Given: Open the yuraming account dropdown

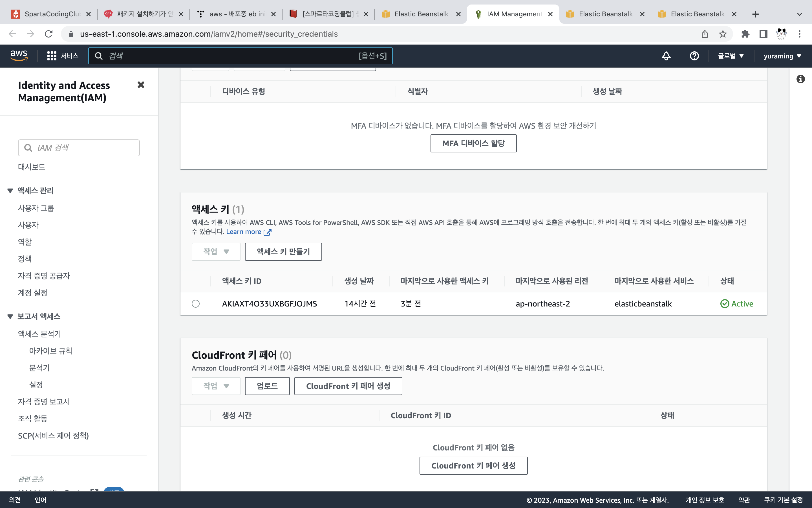Looking at the screenshot, I should 782,56.
